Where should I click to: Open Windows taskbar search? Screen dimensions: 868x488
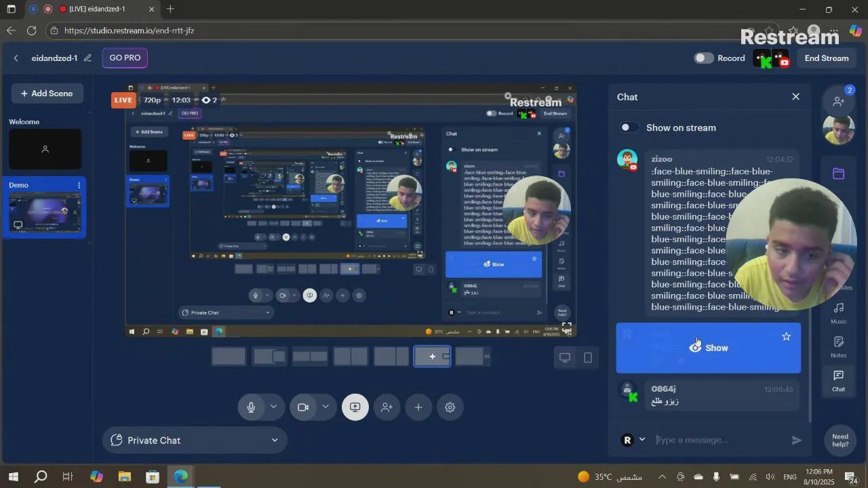tap(41, 476)
